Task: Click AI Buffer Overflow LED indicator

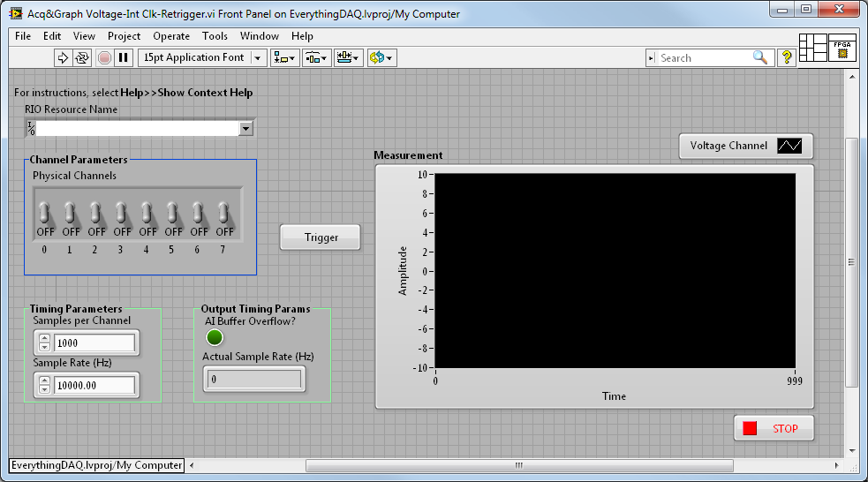Action: click(215, 337)
